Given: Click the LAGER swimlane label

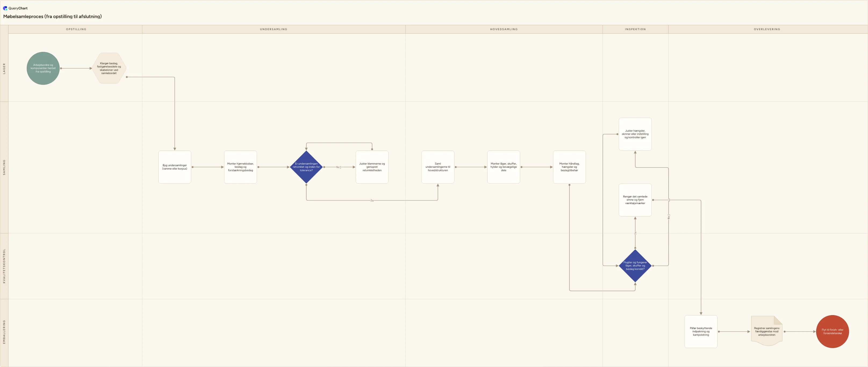Looking at the screenshot, I should coord(4,68).
